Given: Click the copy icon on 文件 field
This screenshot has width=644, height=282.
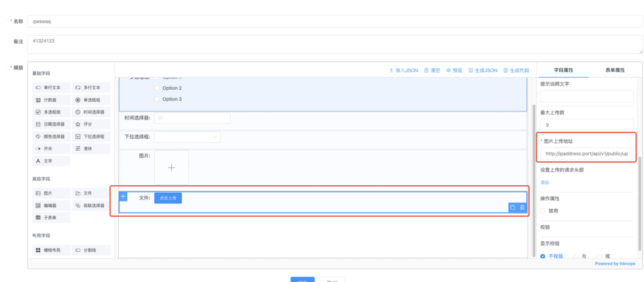Looking at the screenshot, I should tap(513, 207).
